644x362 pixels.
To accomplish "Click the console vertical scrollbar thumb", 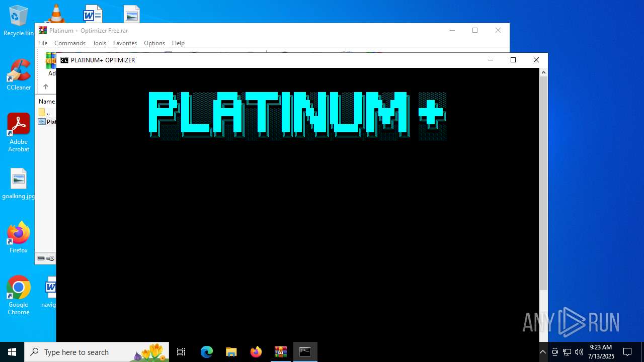I will [543, 184].
